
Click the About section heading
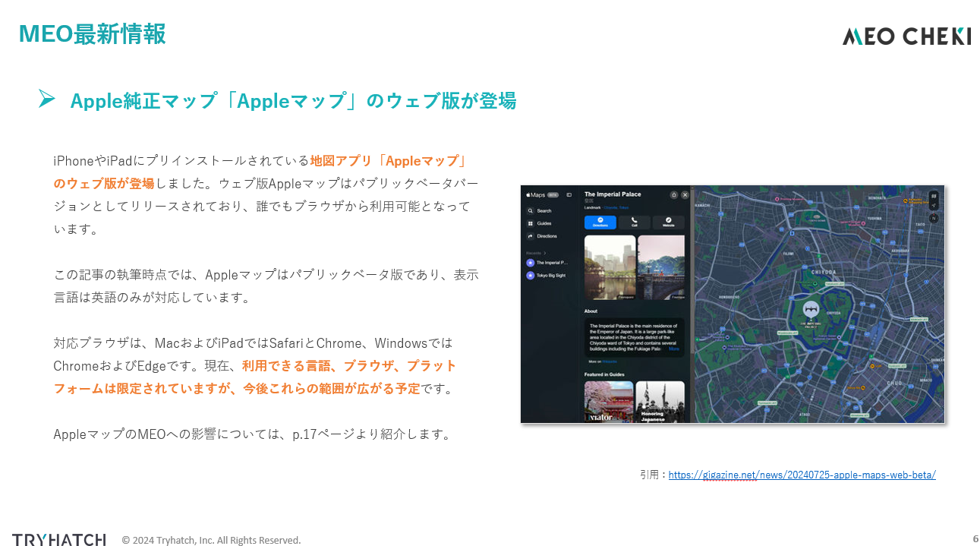591,311
